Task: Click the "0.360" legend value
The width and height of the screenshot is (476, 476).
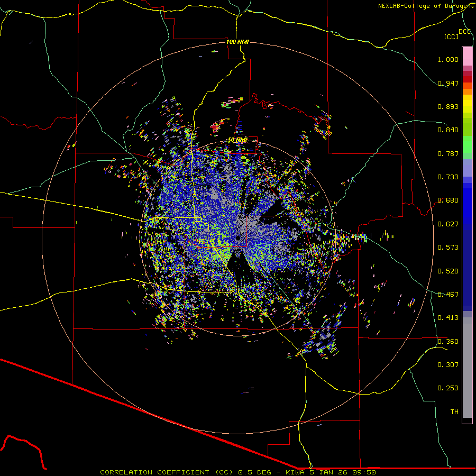Action: point(448,342)
